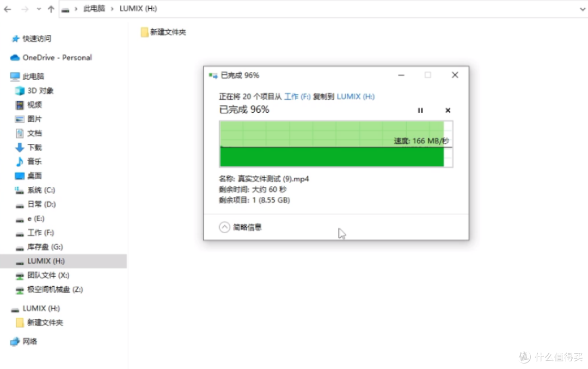Open recent locations dropdown arrow
Screen dimensions: 588x369
coord(39,9)
